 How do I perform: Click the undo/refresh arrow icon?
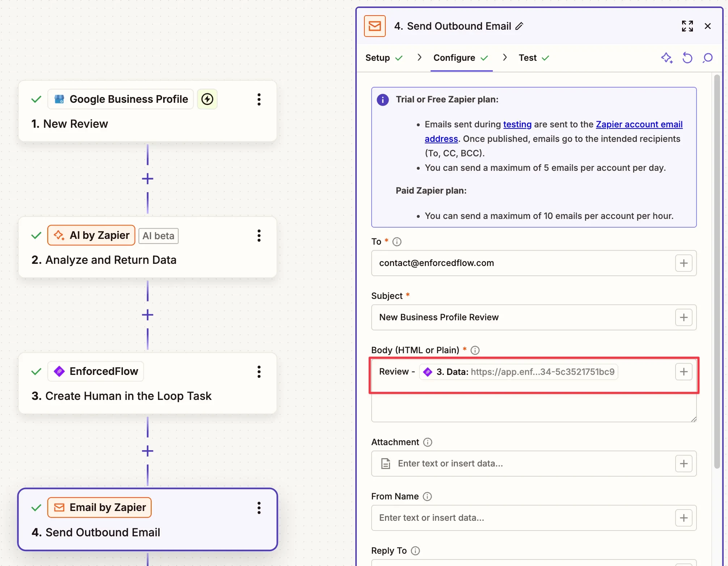click(x=687, y=58)
